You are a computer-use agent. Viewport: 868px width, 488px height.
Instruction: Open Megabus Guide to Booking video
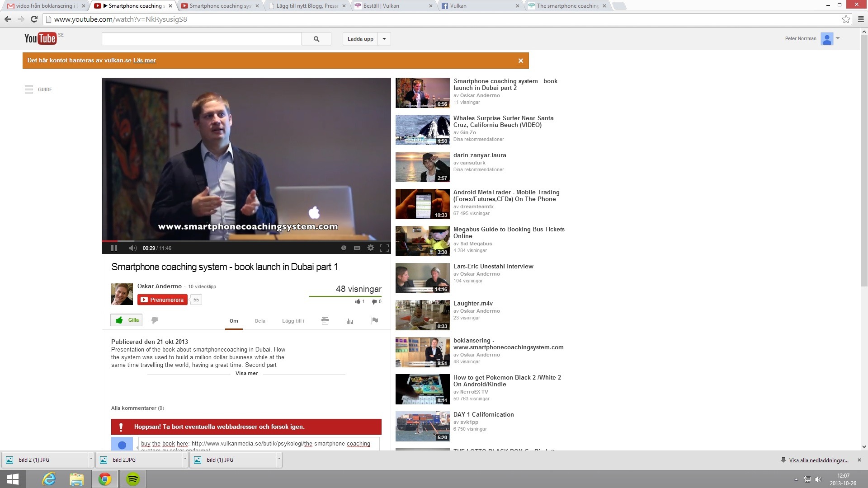click(x=509, y=233)
